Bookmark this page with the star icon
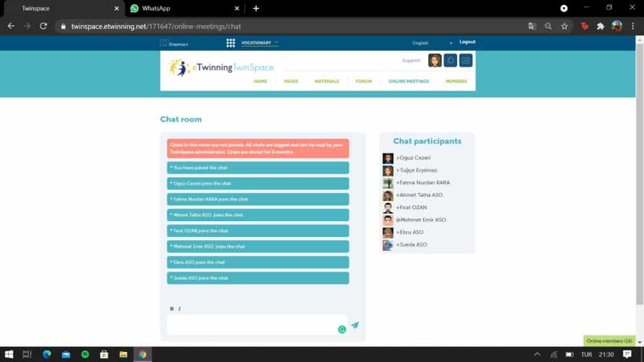This screenshot has height=362, width=644. point(564,26)
